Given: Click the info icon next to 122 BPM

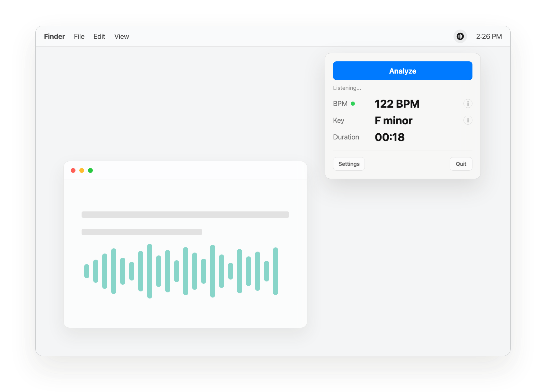Looking at the screenshot, I should point(468,103).
